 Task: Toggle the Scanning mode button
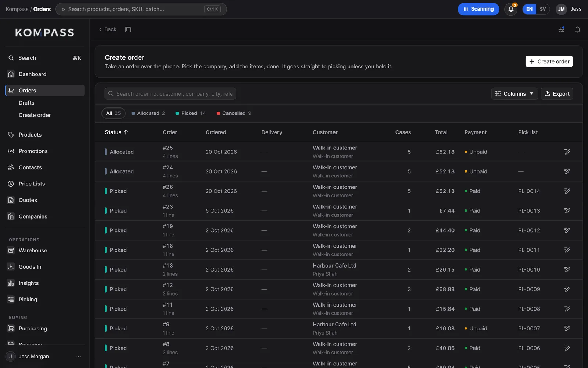tap(478, 9)
